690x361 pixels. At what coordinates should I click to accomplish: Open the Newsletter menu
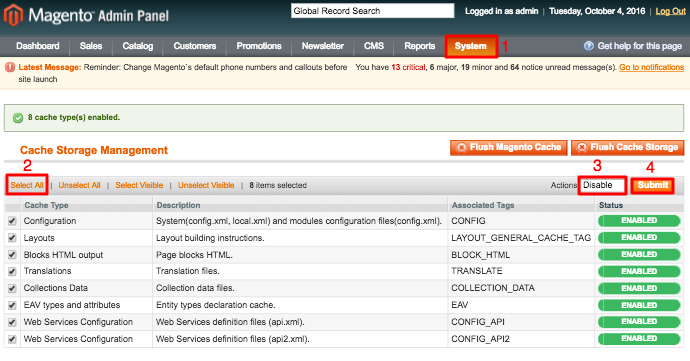point(323,46)
